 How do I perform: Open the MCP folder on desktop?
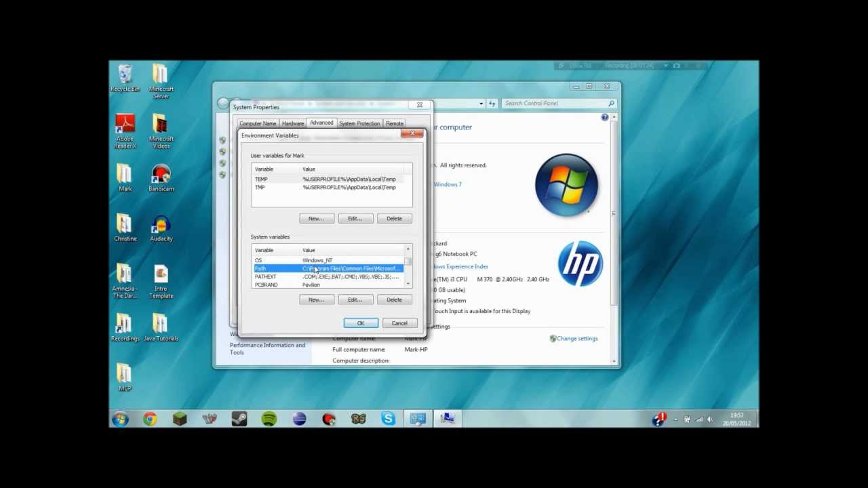click(125, 378)
